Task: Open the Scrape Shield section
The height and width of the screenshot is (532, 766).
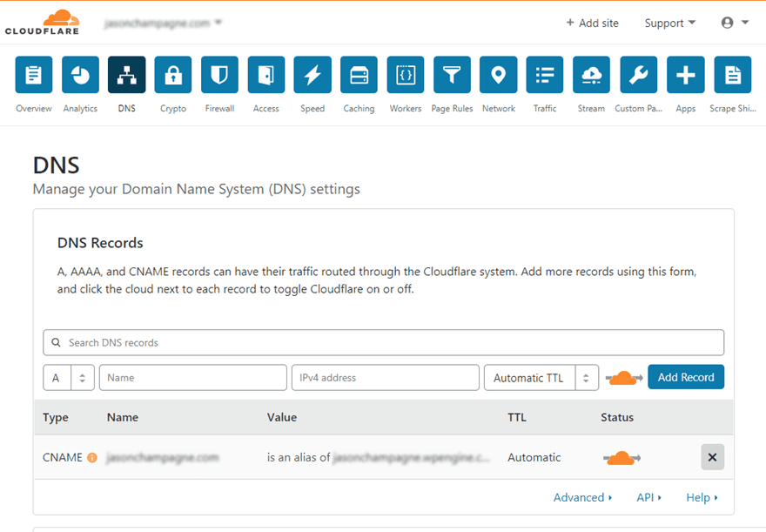Action: pyautogui.click(x=732, y=74)
